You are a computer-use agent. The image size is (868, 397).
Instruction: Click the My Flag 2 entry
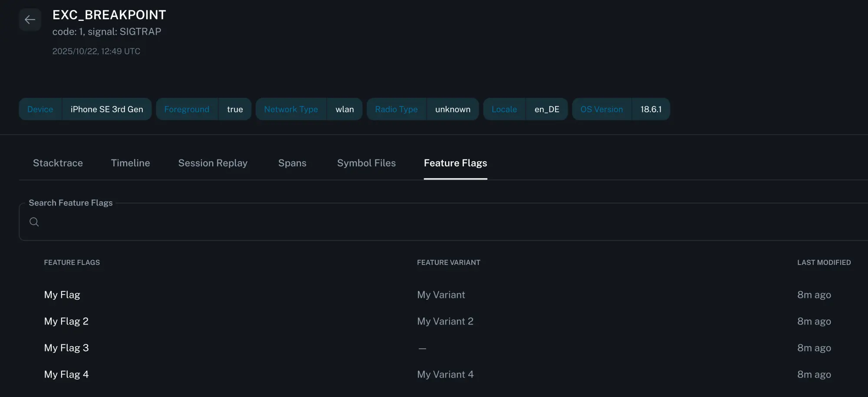pyautogui.click(x=66, y=321)
